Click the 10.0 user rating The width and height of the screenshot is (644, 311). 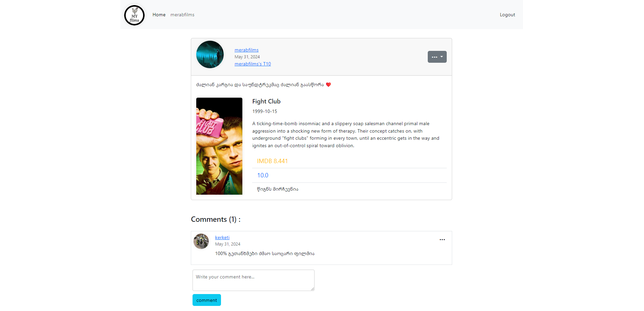pyautogui.click(x=263, y=175)
